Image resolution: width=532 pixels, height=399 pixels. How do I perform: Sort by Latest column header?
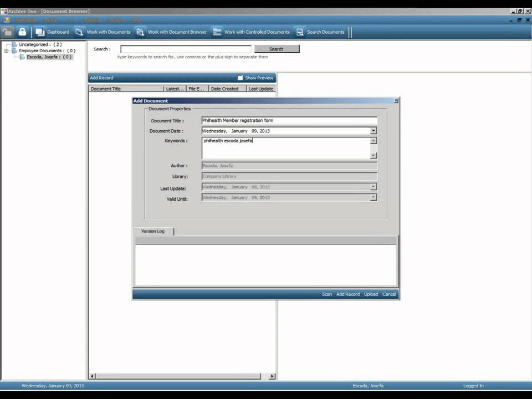pos(175,89)
